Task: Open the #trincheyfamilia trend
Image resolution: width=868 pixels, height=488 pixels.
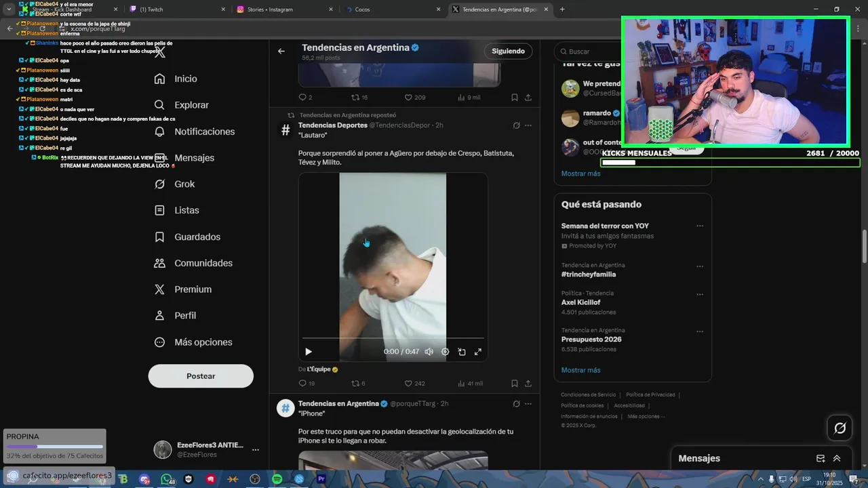Action: tap(589, 274)
